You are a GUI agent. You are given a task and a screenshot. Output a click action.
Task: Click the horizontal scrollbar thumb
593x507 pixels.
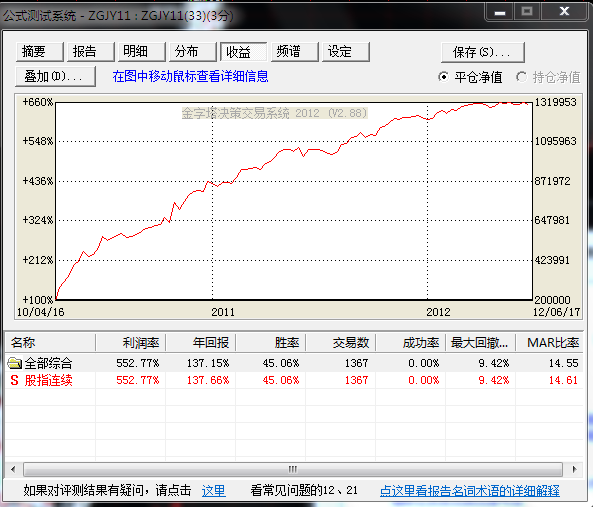pos(293,470)
